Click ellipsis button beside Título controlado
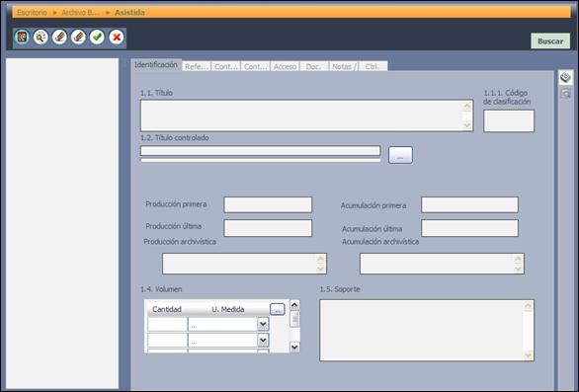 point(400,155)
